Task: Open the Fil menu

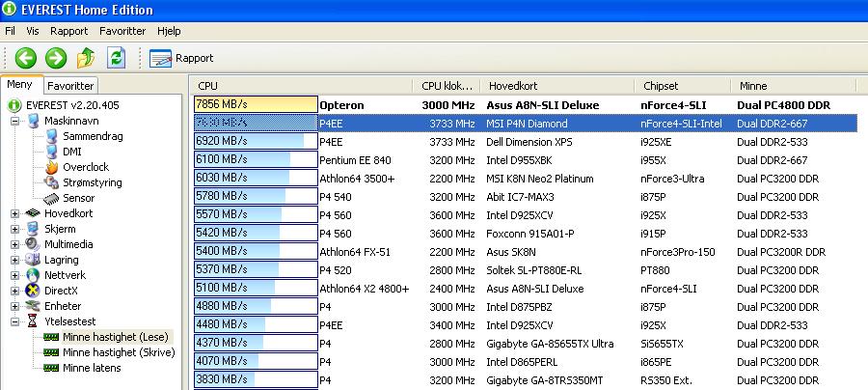Action: (10, 31)
